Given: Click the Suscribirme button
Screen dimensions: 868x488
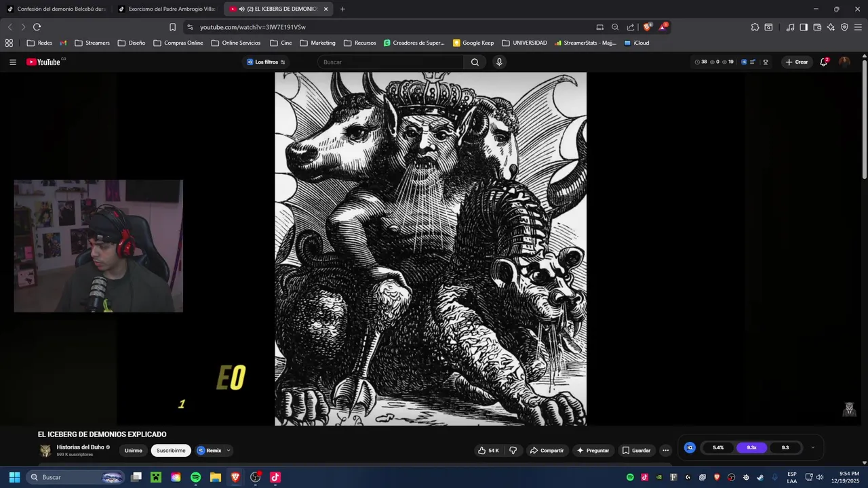Looking at the screenshot, I should tap(171, 451).
